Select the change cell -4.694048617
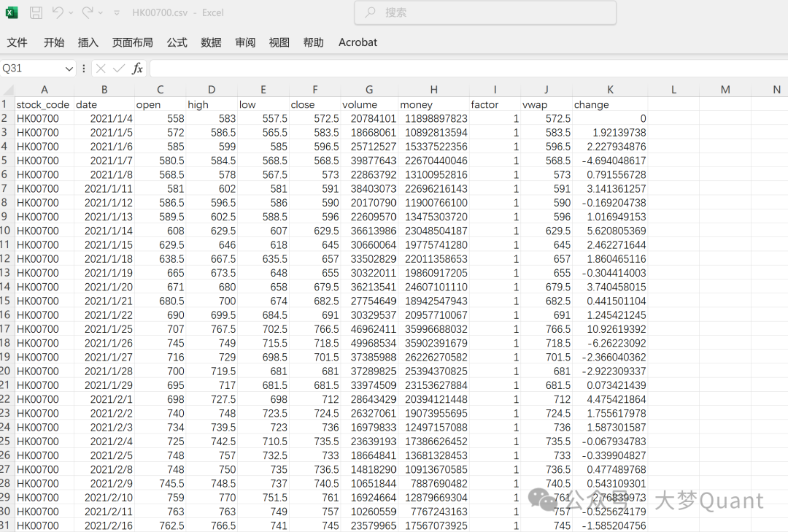Screen dimensions: 788x532 (610, 161)
